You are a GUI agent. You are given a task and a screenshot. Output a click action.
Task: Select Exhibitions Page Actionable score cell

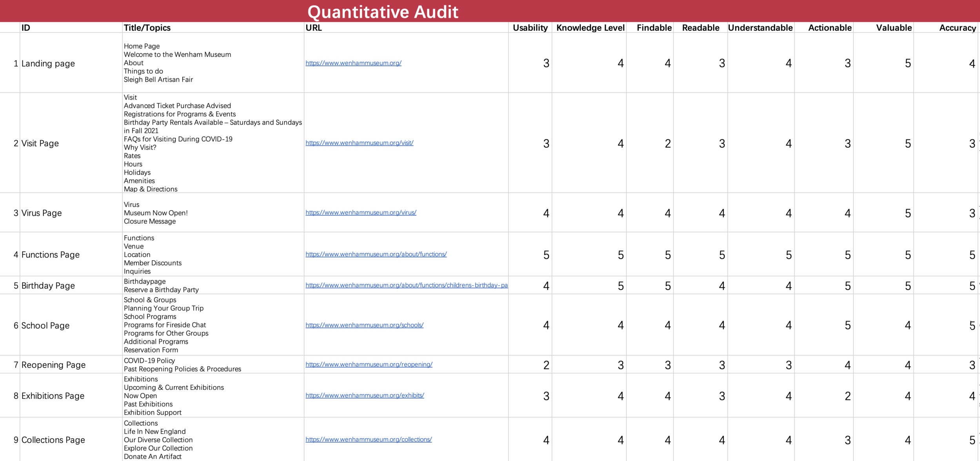(847, 396)
